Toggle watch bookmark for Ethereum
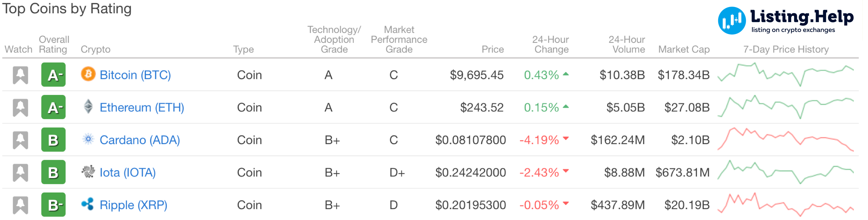 coord(20,107)
